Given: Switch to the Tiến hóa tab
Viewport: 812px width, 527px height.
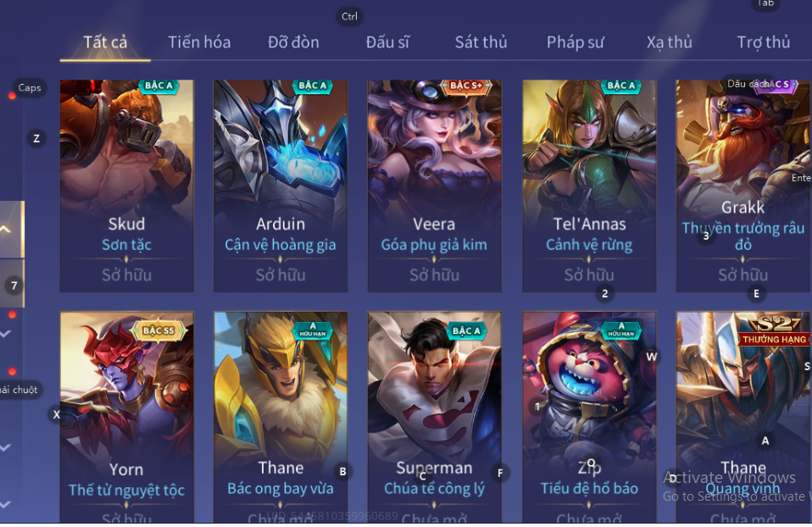Looking at the screenshot, I should tap(199, 42).
